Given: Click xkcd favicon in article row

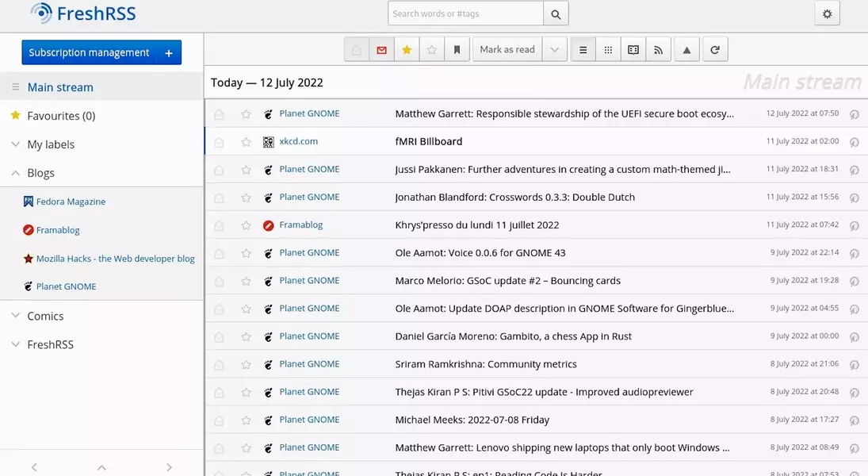Looking at the screenshot, I should [x=269, y=142].
